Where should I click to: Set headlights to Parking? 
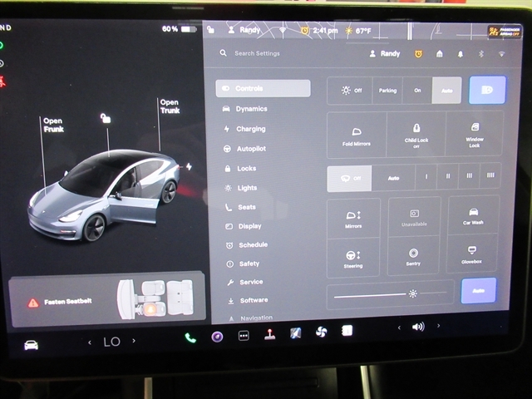click(x=387, y=91)
